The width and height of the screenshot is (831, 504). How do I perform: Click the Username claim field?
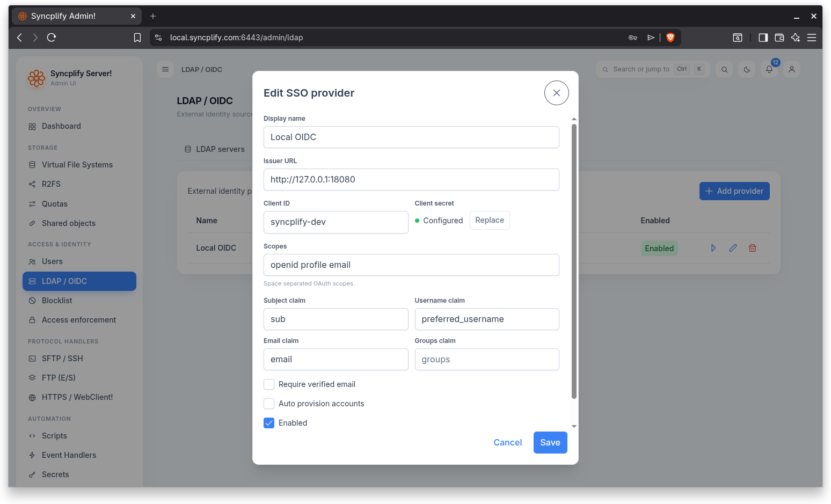[x=487, y=319]
